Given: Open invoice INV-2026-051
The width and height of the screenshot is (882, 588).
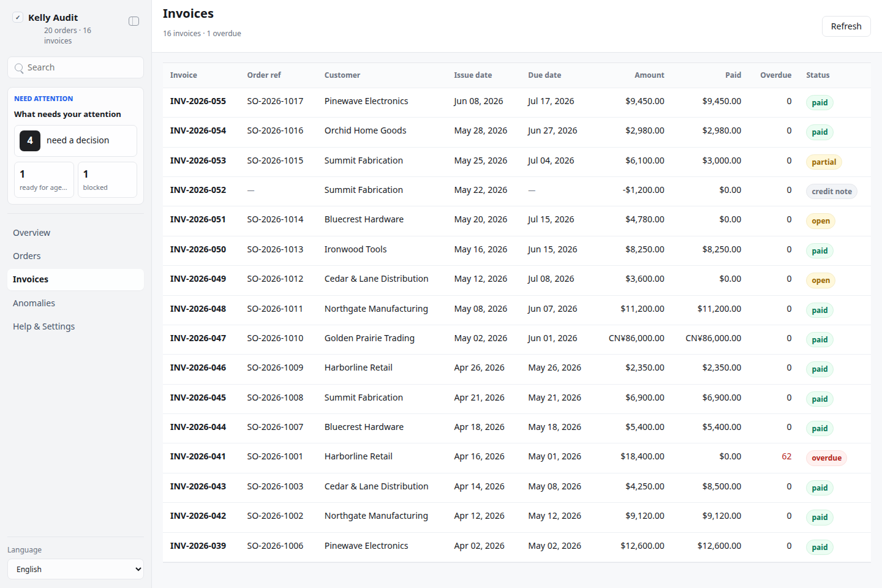Looking at the screenshot, I should click(x=198, y=219).
